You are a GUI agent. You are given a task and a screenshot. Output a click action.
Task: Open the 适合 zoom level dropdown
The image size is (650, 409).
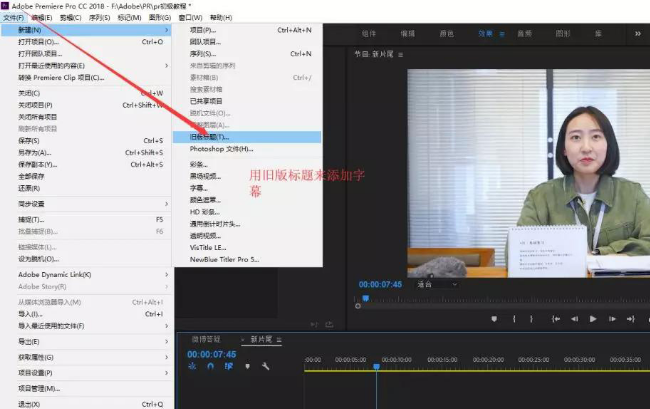tap(437, 284)
